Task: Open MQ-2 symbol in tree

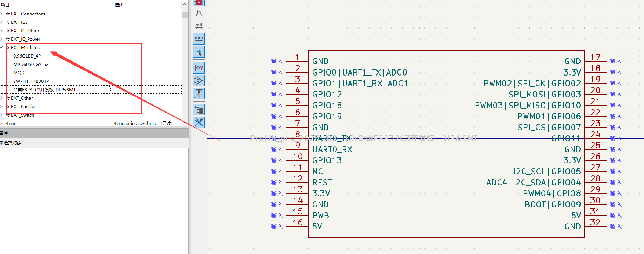Action: coord(19,73)
